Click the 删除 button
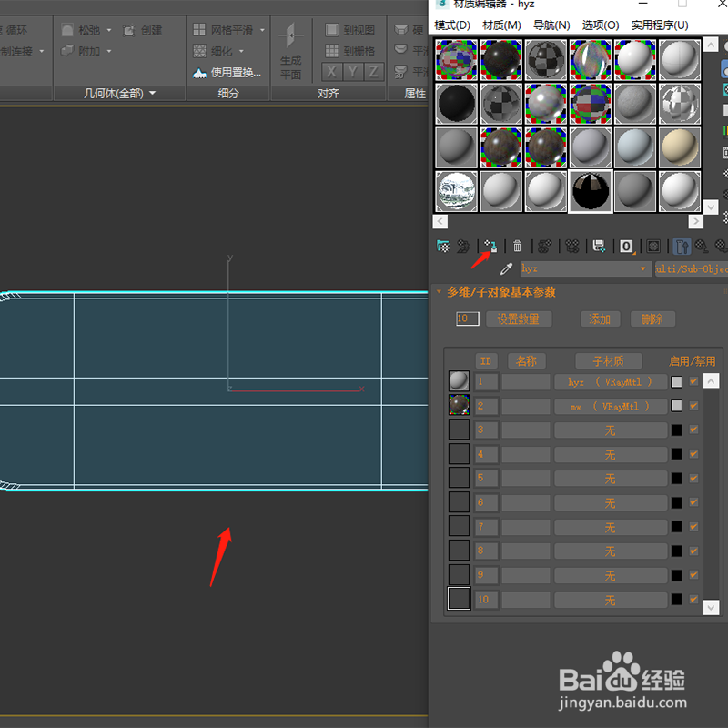 tap(652, 319)
